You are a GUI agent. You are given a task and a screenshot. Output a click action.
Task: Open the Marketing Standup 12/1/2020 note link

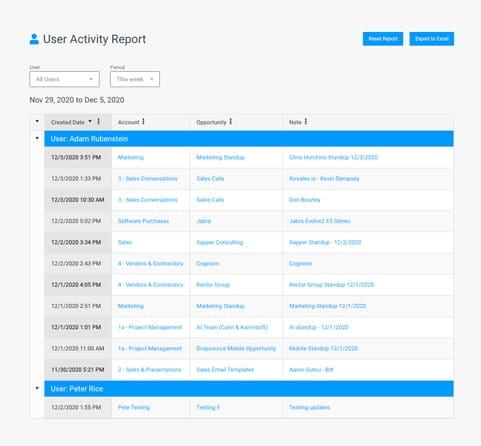[327, 306]
